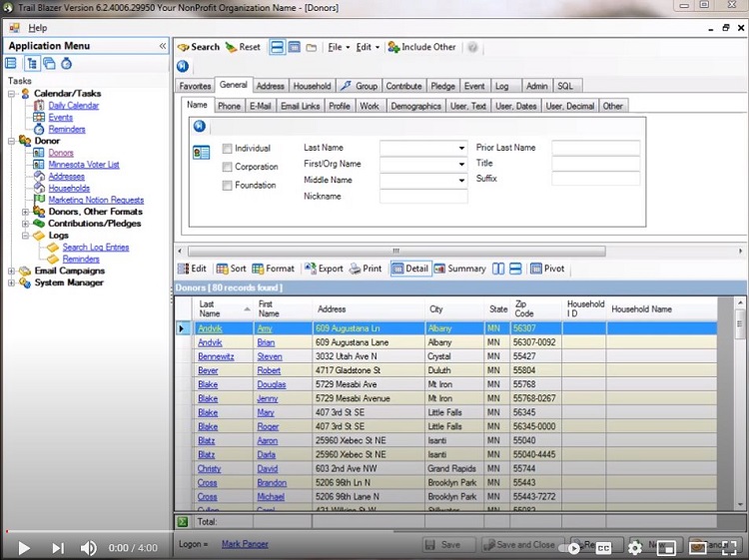Viewport: 749px width, 560px height.
Task: Expand the Email Campaigns tree node
Action: click(12, 271)
